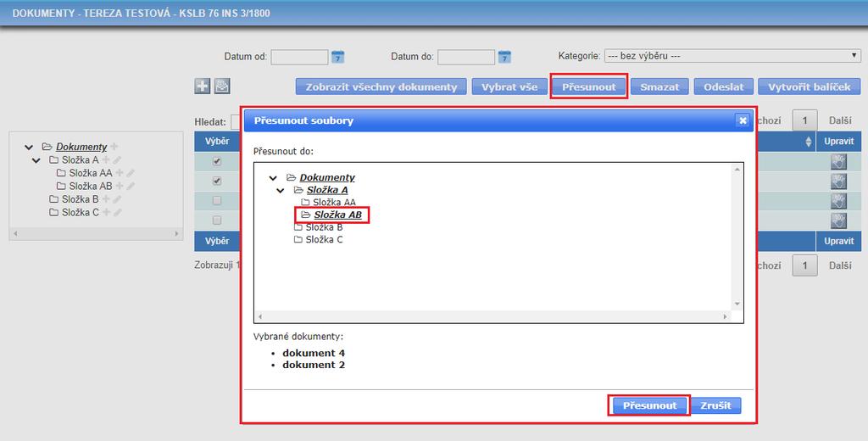868x441 pixels.
Task: Click the Odeslat button
Action: [724, 87]
